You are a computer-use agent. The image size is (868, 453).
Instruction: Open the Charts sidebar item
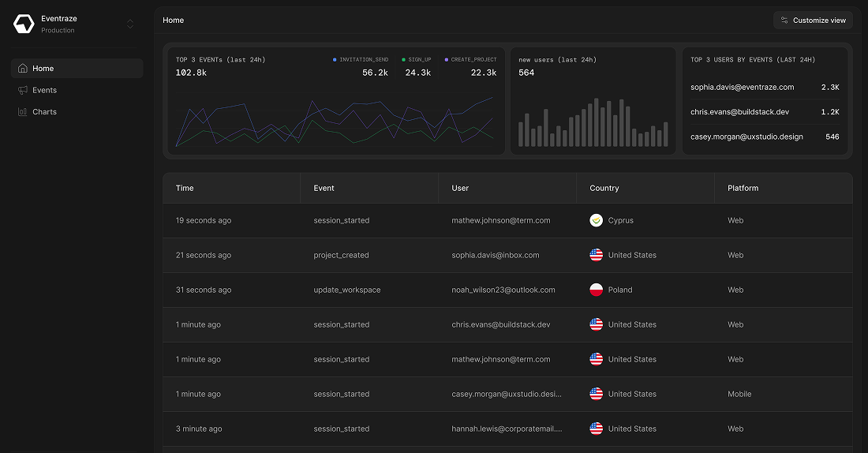(x=77, y=111)
